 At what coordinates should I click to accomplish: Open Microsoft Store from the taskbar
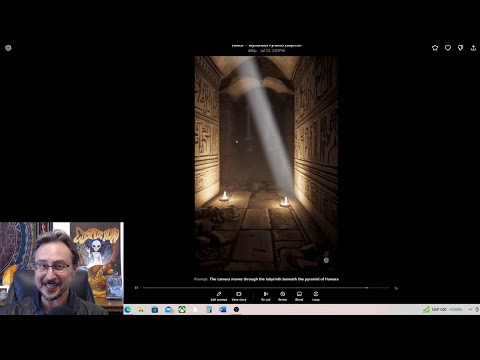click(x=155, y=310)
